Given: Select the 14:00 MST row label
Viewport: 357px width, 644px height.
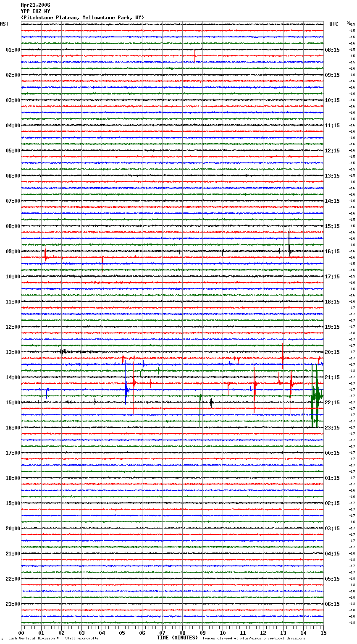Looking at the screenshot, I should [x=13, y=377].
